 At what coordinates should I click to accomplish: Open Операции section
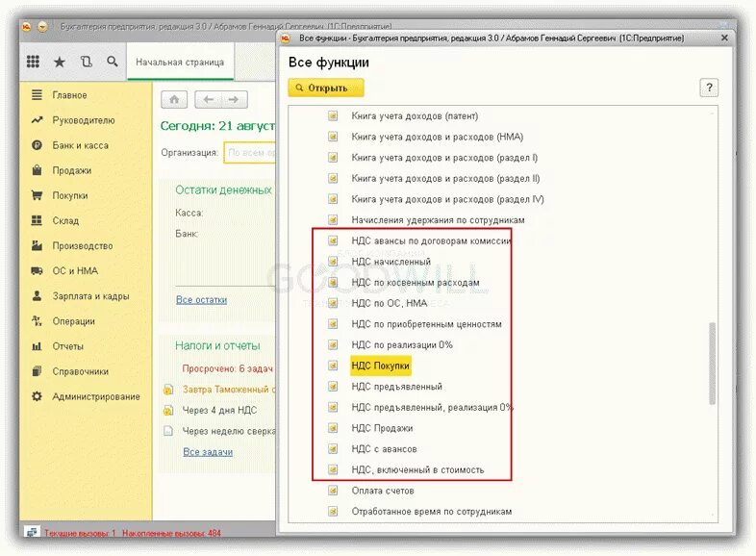pos(74,321)
